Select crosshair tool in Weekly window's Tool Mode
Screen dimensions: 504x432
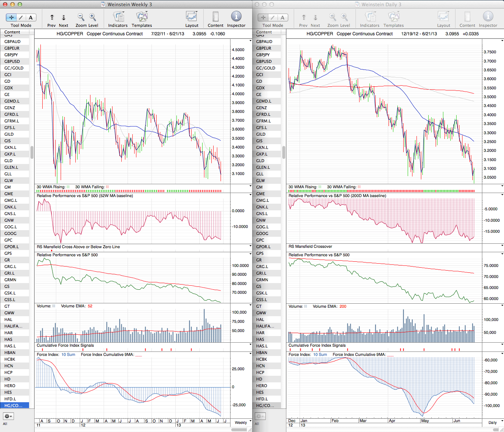pyautogui.click(x=11, y=17)
